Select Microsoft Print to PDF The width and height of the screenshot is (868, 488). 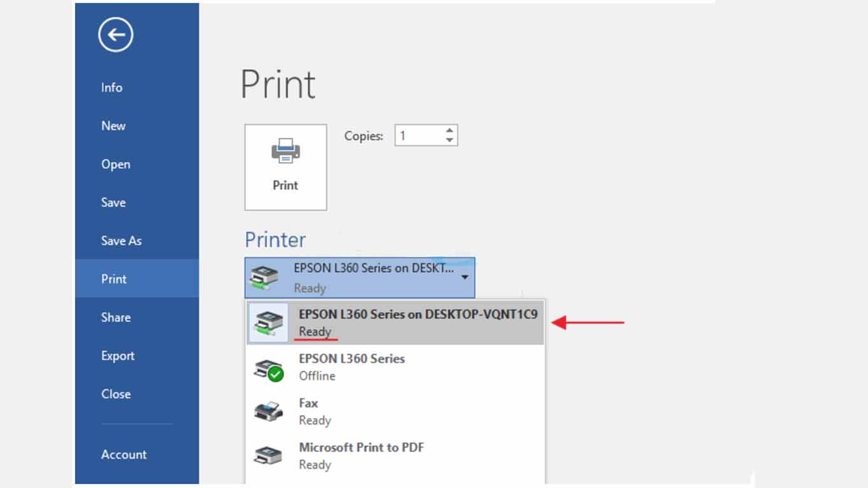(x=395, y=456)
